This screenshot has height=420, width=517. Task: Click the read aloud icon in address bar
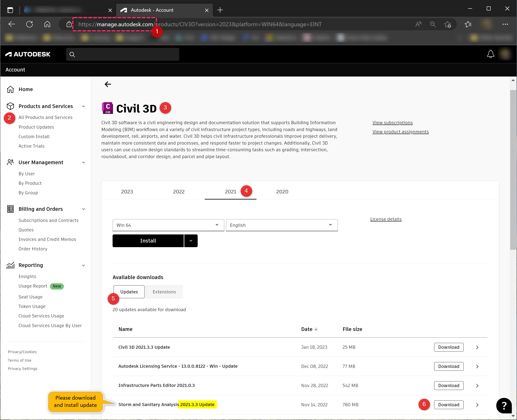418,24
